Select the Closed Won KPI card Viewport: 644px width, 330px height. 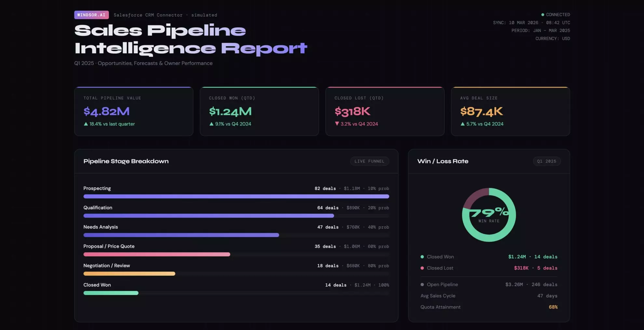tap(259, 111)
